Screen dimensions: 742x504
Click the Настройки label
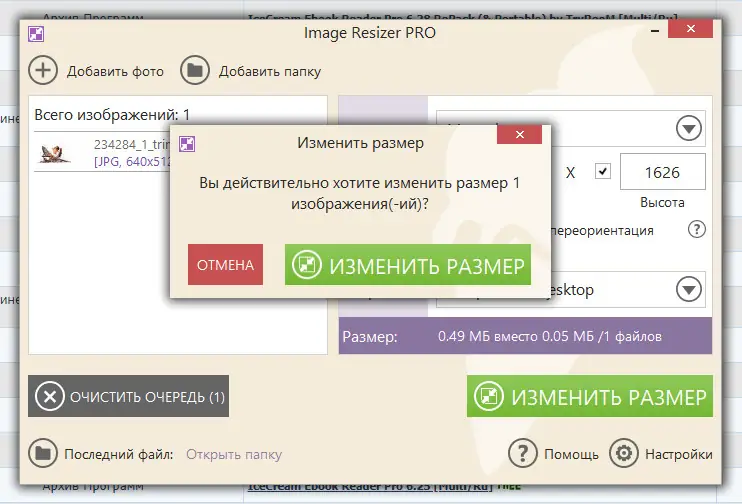pyautogui.click(x=679, y=454)
